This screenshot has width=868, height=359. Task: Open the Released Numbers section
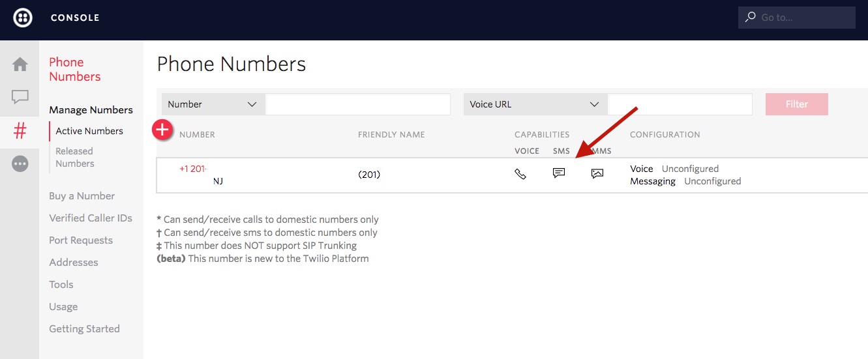(74, 157)
